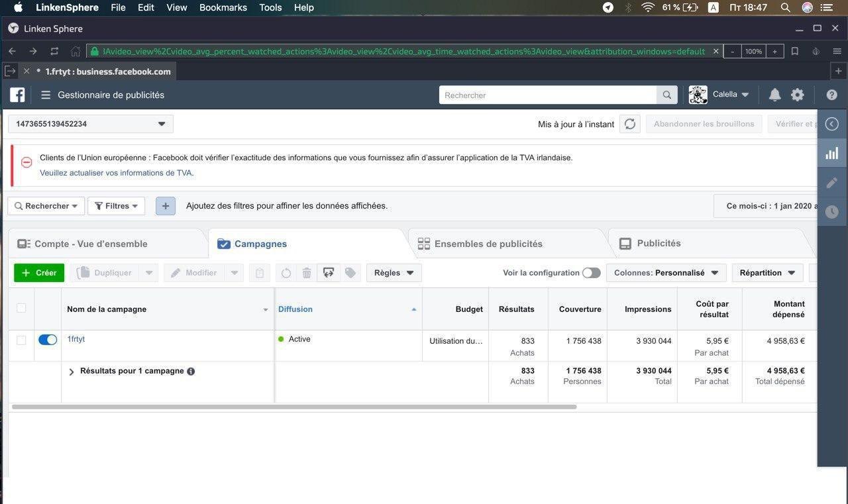The width and height of the screenshot is (848, 504).
Task: Click the undo circular arrow icon
Action: coord(286,273)
